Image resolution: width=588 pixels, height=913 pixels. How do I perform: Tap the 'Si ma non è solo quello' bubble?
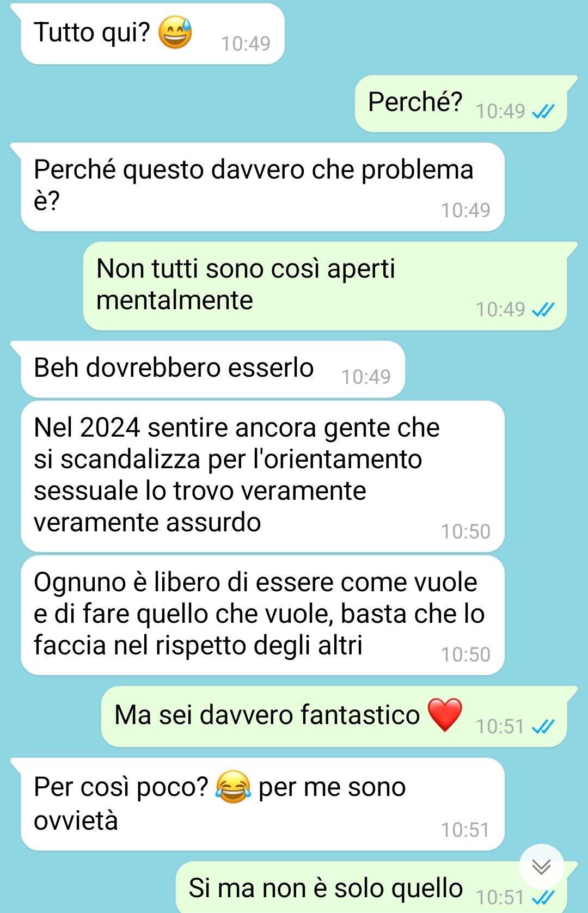point(371,887)
